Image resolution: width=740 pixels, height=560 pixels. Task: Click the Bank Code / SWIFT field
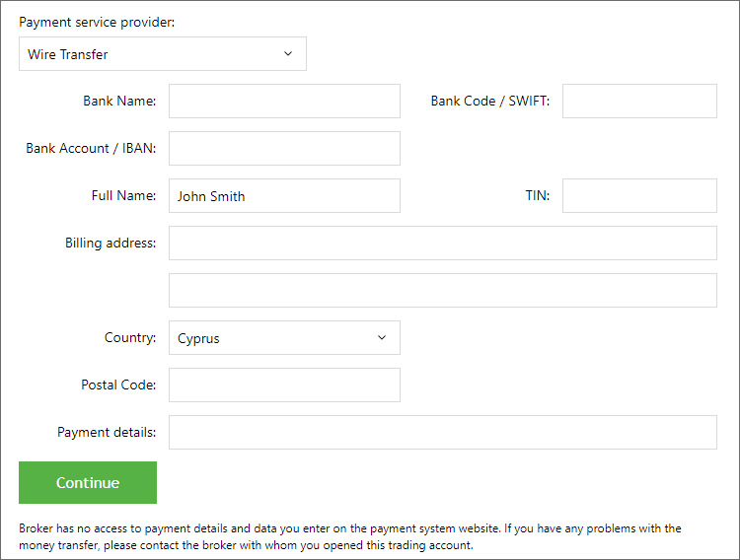(x=639, y=101)
